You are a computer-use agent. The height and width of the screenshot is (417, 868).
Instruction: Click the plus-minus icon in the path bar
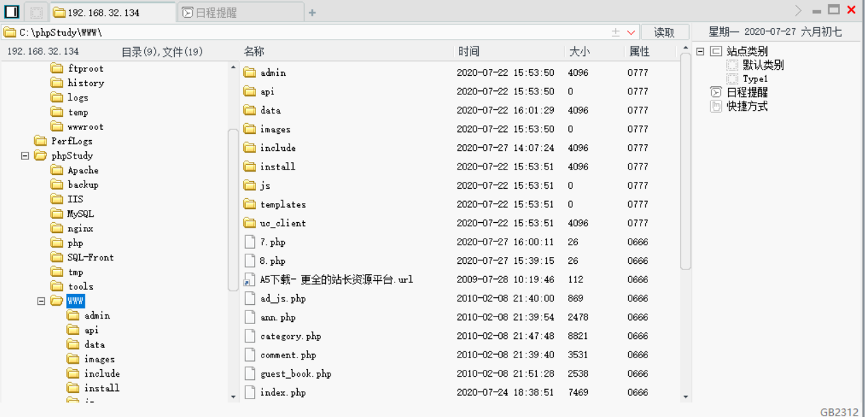pos(615,32)
